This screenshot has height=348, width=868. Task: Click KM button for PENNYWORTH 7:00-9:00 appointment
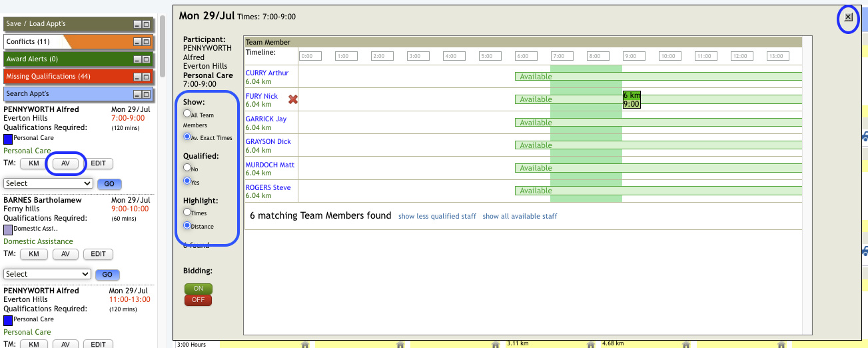[x=33, y=163]
